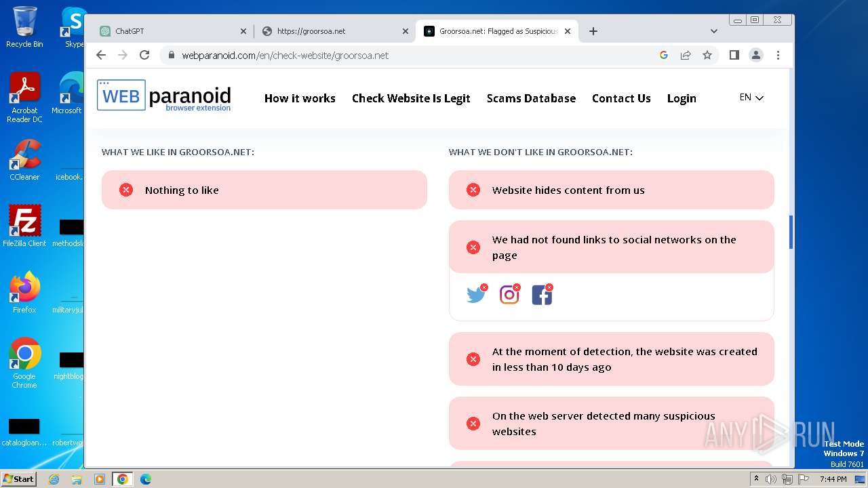Open FileZilla Client desktop shortcut
Viewport: 868px width, 488px height.
pyautogui.click(x=24, y=226)
